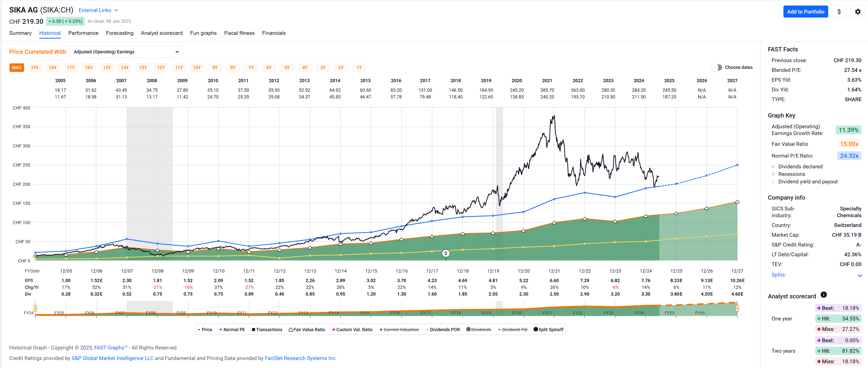Open the Adjusted (Operating) Earnings dropdown

pos(126,52)
